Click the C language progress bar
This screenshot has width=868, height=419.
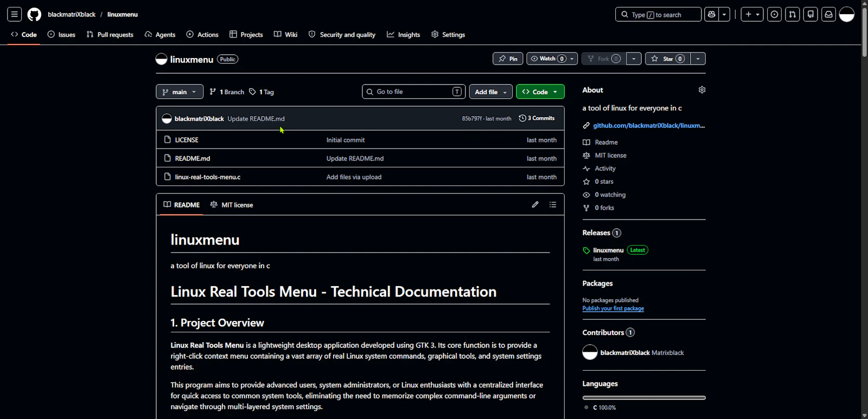click(644, 398)
